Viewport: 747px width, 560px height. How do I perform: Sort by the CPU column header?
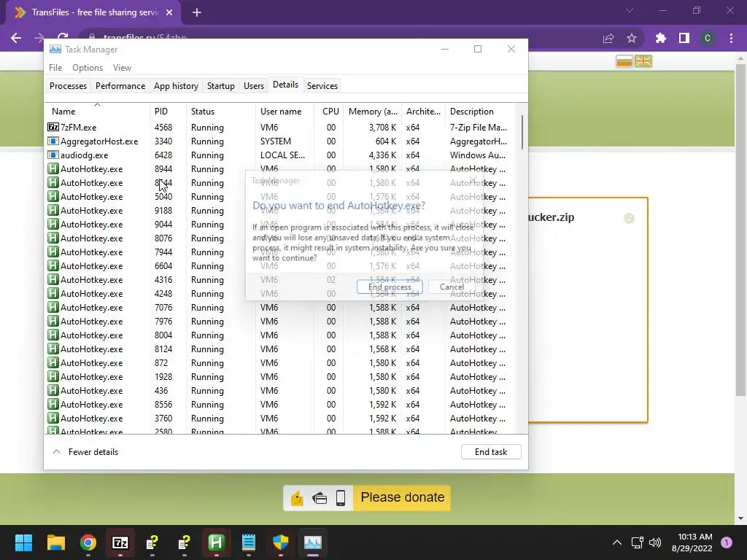(x=329, y=112)
